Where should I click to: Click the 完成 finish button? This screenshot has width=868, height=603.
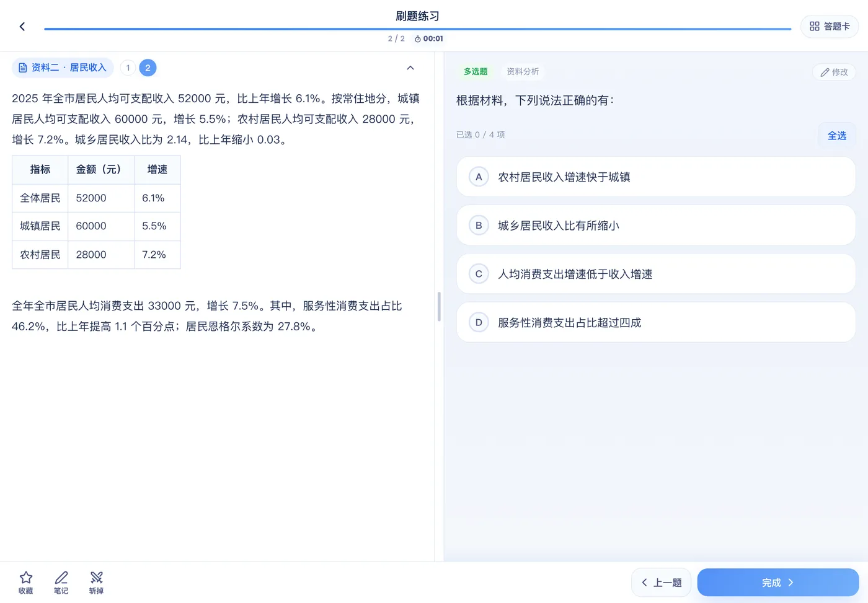click(778, 583)
